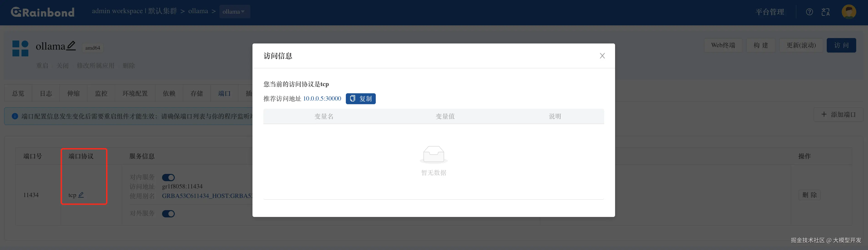Screen dimensions: 868x250
Task: Close the 访问信息 dialog
Action: [x=602, y=56]
